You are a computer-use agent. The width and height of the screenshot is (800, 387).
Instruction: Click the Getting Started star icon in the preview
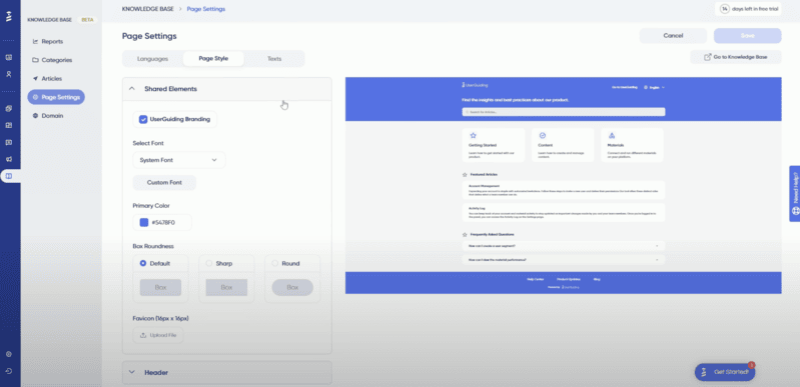473,136
